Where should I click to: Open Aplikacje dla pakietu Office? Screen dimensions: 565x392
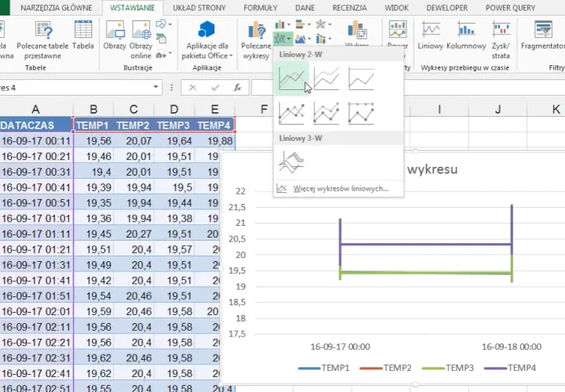pos(207,40)
